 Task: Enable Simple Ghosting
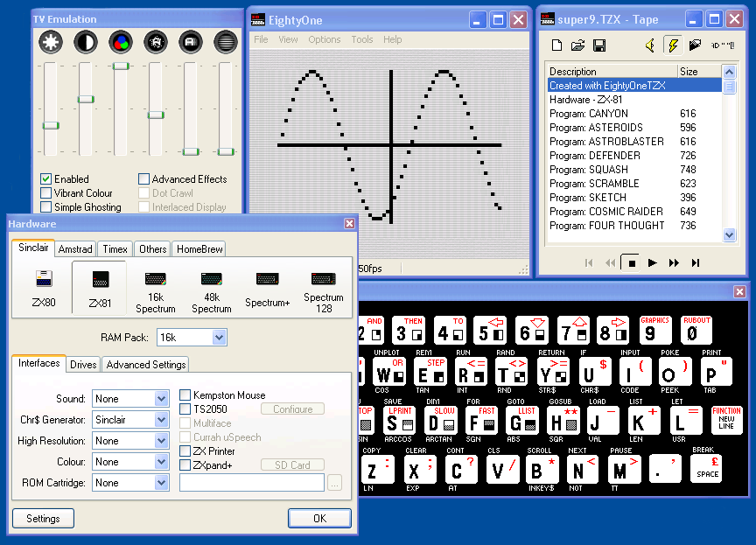click(45, 207)
